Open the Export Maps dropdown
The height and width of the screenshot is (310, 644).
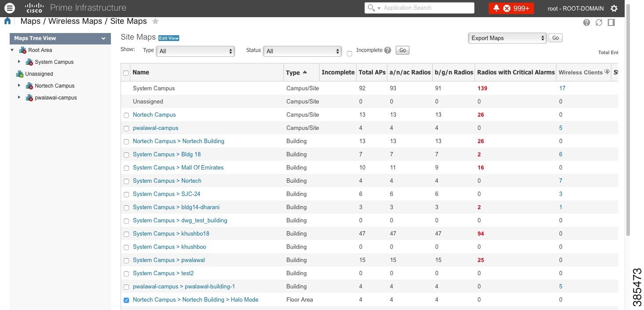point(507,38)
